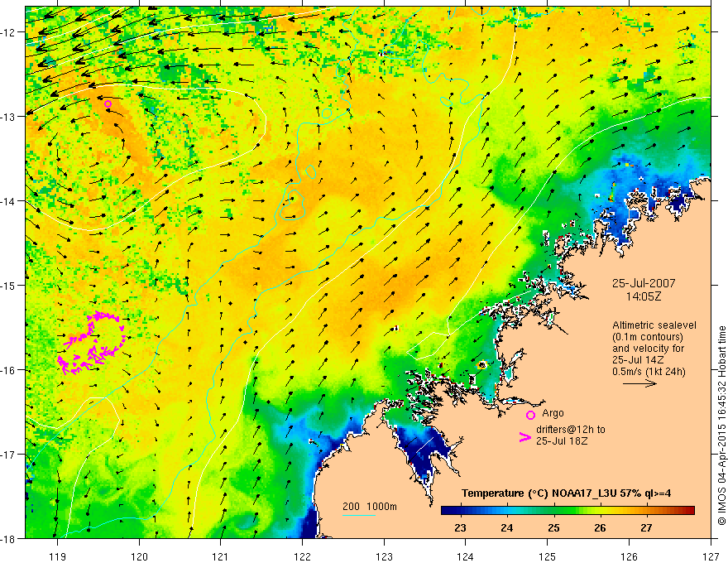Image resolution: width=728 pixels, height=563 pixels.
Task: Click the '27' colorbar tick label
Action: (x=646, y=527)
